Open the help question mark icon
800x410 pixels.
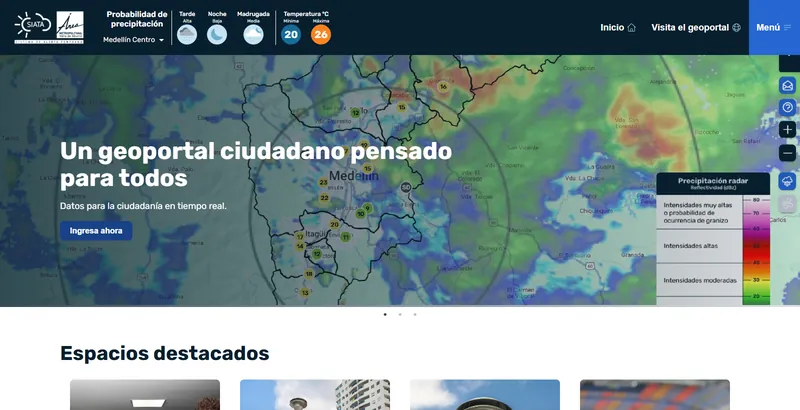pyautogui.click(x=788, y=108)
